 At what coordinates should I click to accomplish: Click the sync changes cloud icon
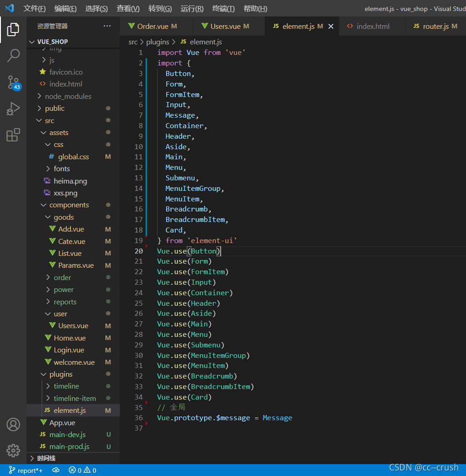(56, 470)
